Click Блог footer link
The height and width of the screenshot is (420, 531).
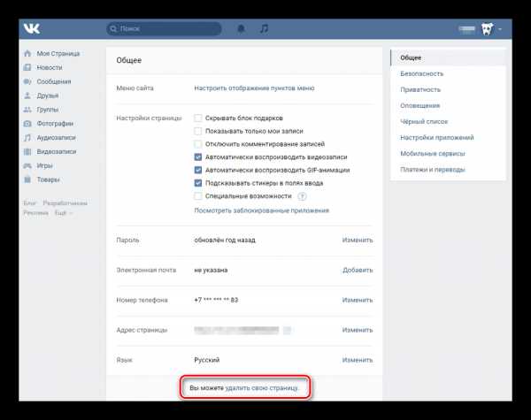coord(29,203)
